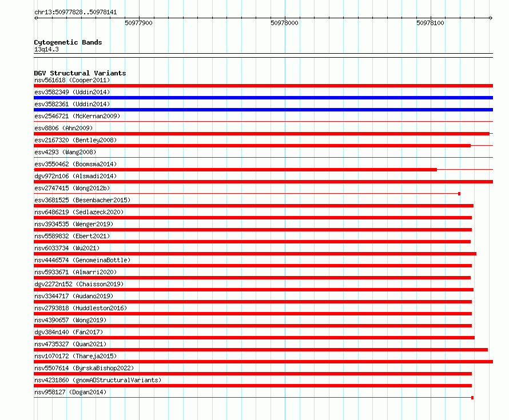Click ruler tick label 50977900
The width and height of the screenshot is (509, 420).
(x=138, y=23)
